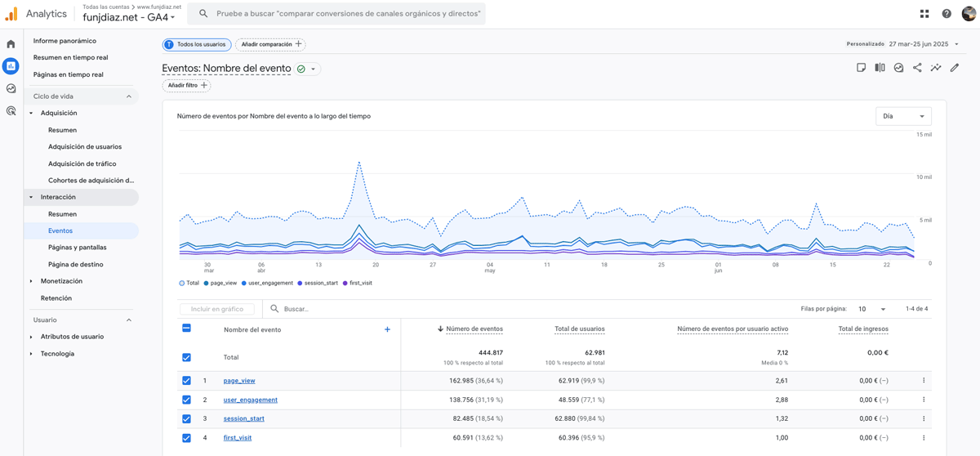Open the funjdiaz.net - GA4 property selector

point(129,17)
